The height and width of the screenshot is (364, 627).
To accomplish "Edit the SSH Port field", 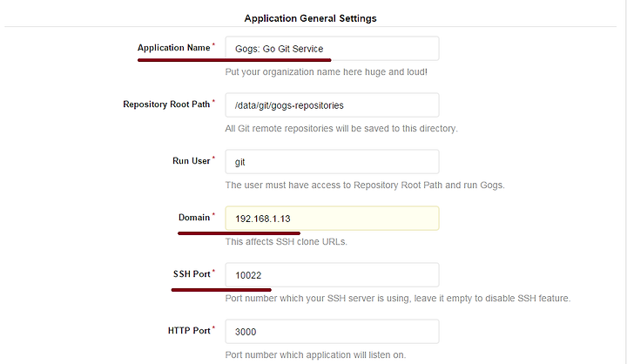I will coord(332,275).
